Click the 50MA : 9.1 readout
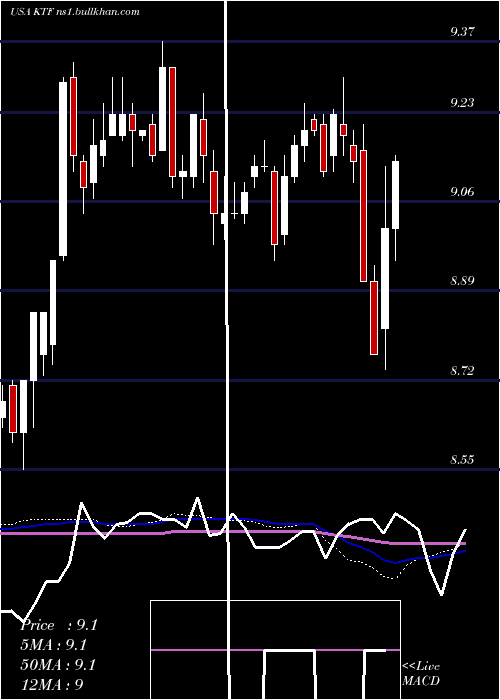 tap(58, 665)
